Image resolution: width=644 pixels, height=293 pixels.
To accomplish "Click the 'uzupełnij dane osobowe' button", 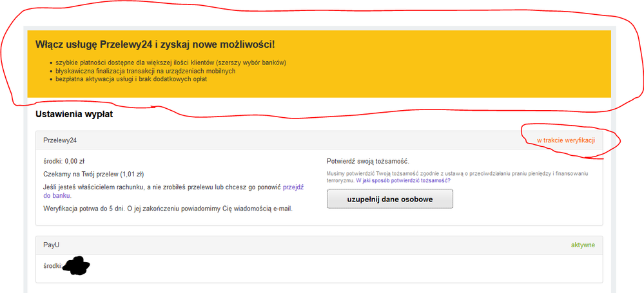I will tap(390, 199).
